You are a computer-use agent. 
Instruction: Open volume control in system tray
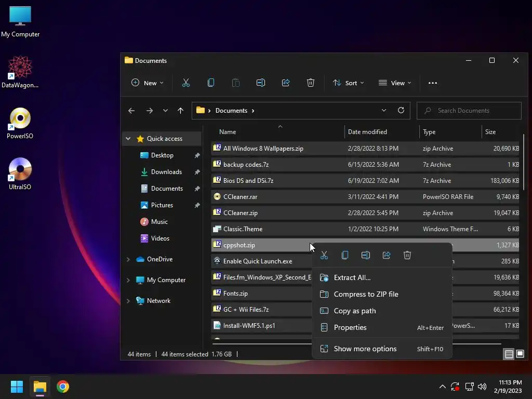point(482,387)
